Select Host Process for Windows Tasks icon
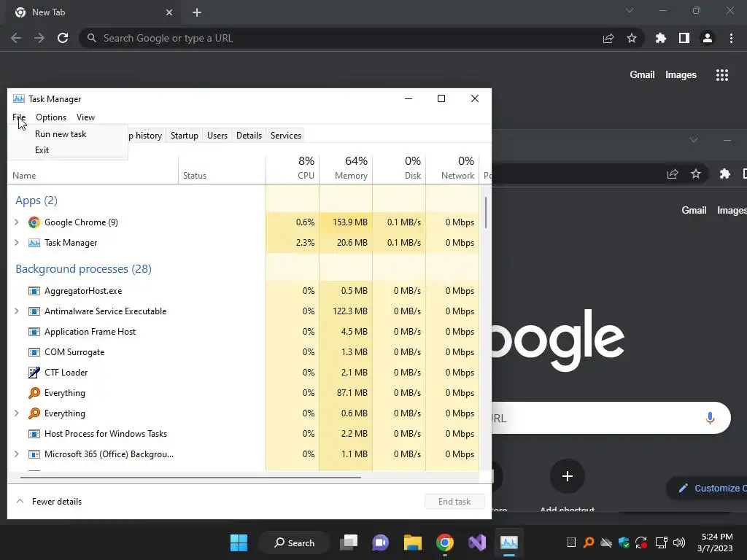The width and height of the screenshot is (747, 560). (34, 434)
